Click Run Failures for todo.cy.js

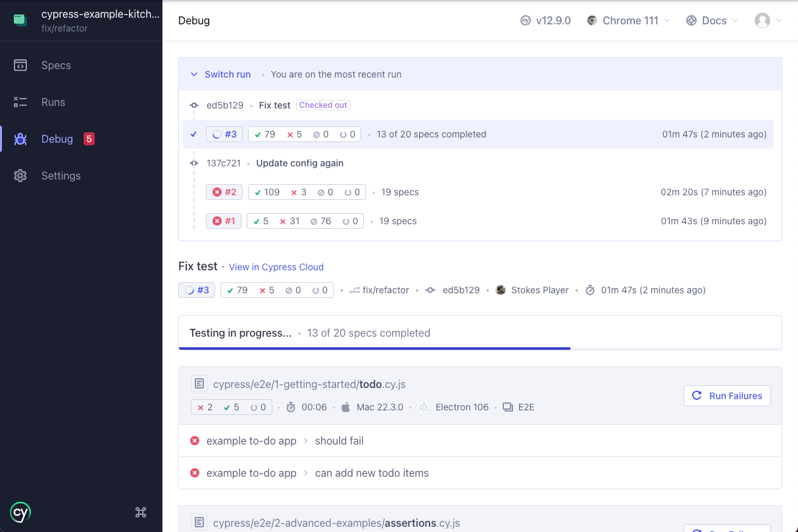click(727, 396)
